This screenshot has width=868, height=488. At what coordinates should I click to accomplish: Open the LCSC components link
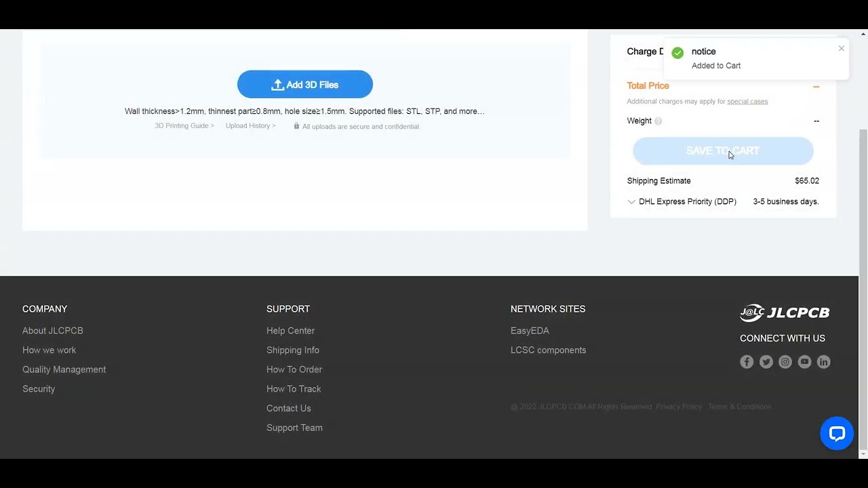click(548, 350)
